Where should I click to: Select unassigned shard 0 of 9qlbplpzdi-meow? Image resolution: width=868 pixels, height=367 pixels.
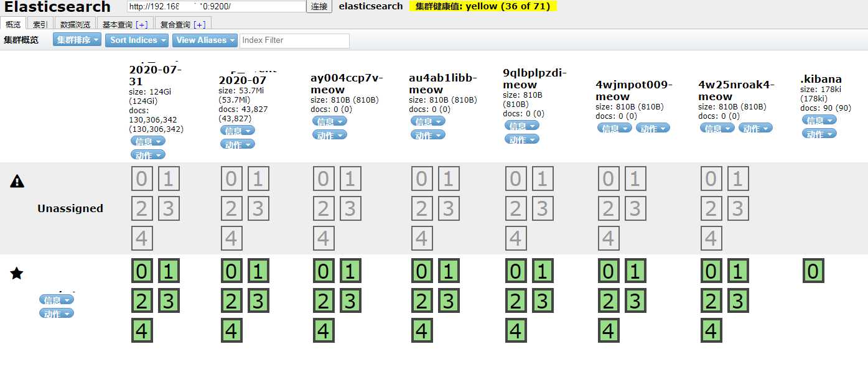pos(515,179)
